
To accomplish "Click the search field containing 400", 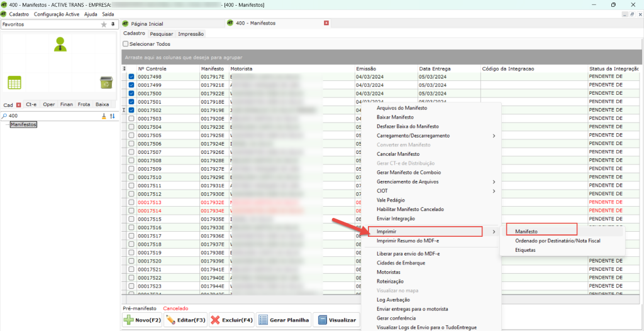I will pos(50,116).
